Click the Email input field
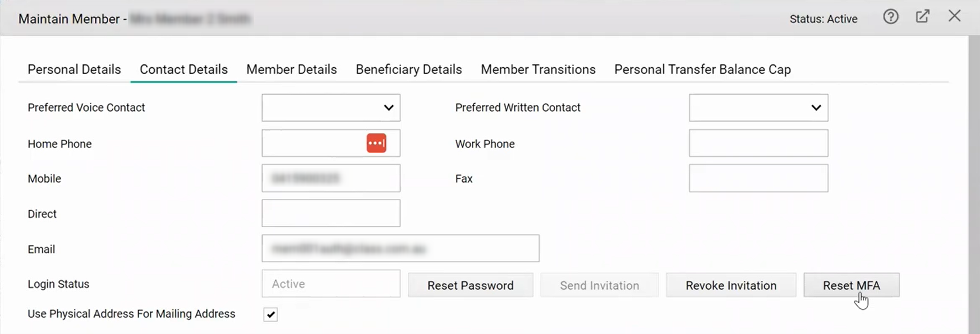The height and width of the screenshot is (334, 980). [400, 248]
